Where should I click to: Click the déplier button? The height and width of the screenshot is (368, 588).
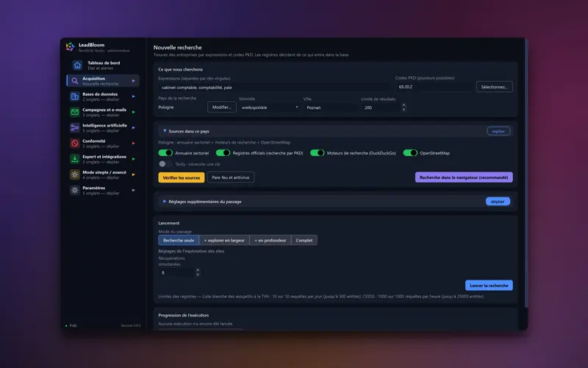point(498,202)
